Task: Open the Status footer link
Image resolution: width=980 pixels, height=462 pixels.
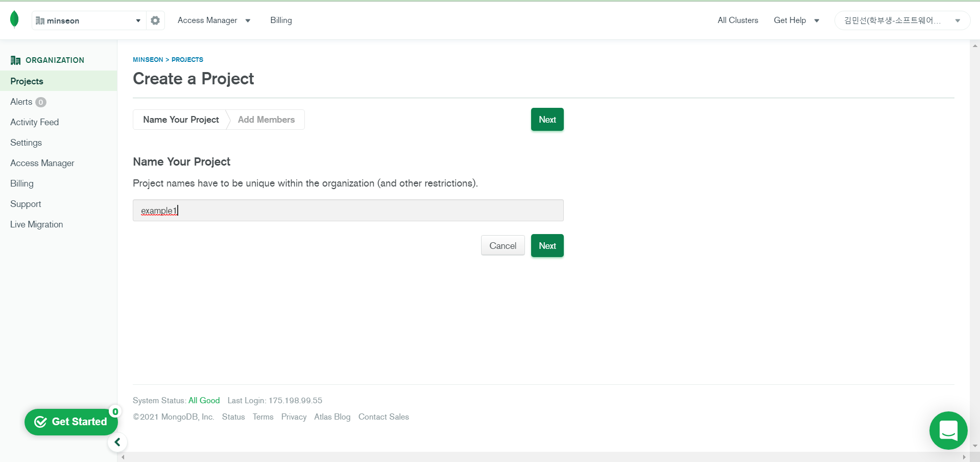Action: (x=233, y=417)
